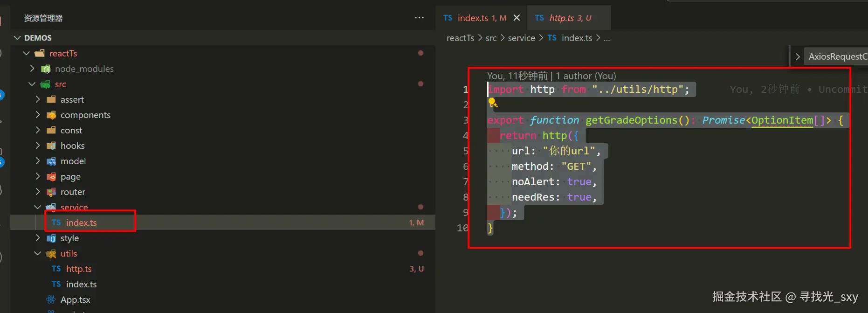The image size is (868, 313).
Task: Select the node_modules folder label
Action: [x=84, y=69]
